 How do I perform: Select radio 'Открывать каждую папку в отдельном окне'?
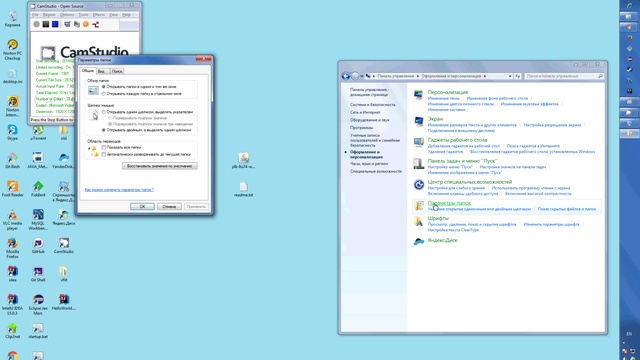[104, 94]
